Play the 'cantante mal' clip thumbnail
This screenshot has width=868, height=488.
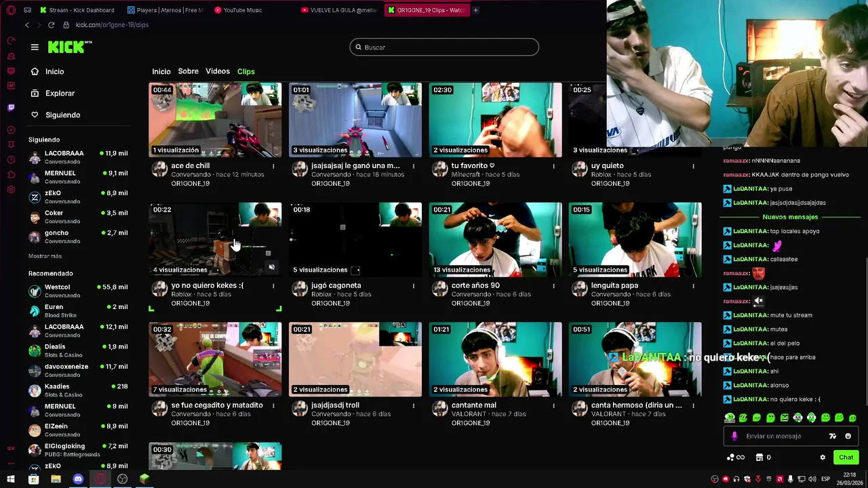pos(495,360)
